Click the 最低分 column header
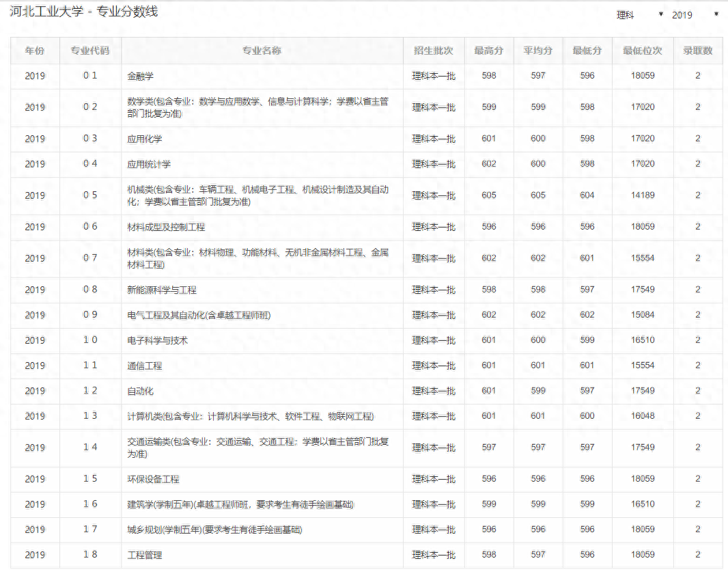The width and height of the screenshot is (728, 576). (587, 51)
